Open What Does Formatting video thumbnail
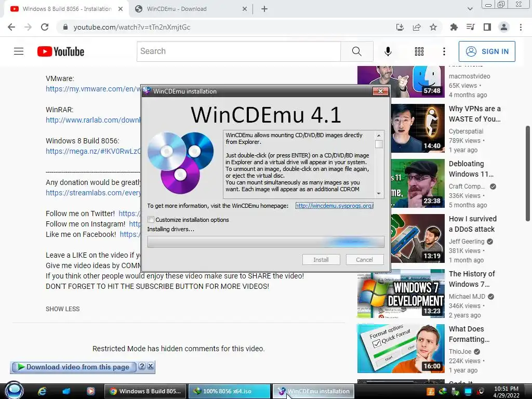 pos(401,349)
